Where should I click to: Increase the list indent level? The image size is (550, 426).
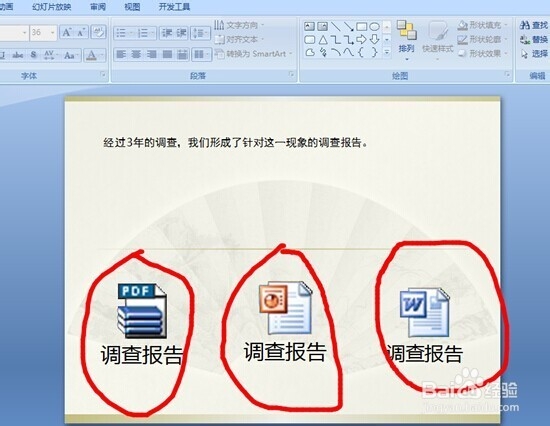181,33
